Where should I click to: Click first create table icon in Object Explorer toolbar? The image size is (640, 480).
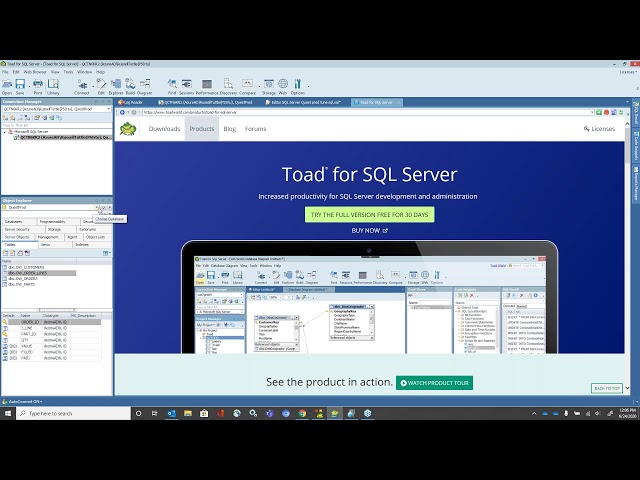(x=5, y=253)
